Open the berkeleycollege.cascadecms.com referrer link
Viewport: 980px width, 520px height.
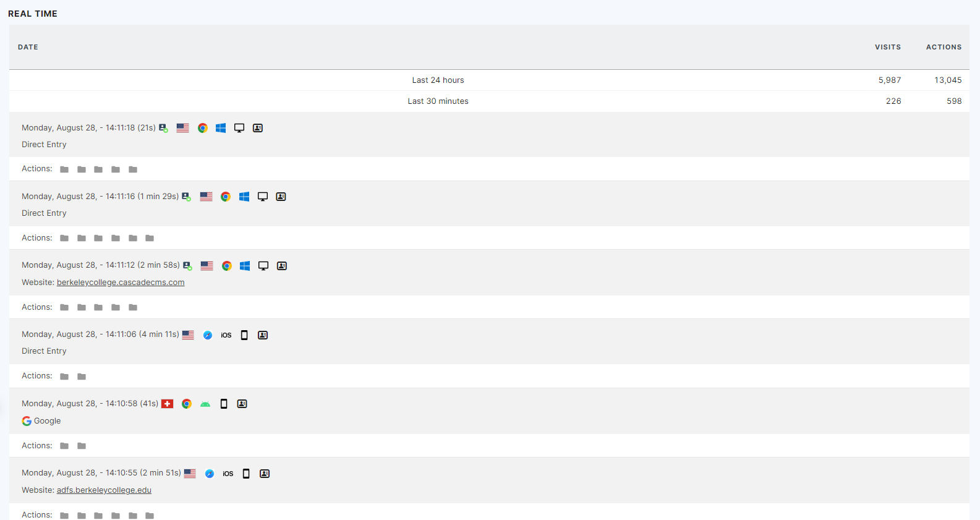121,283
